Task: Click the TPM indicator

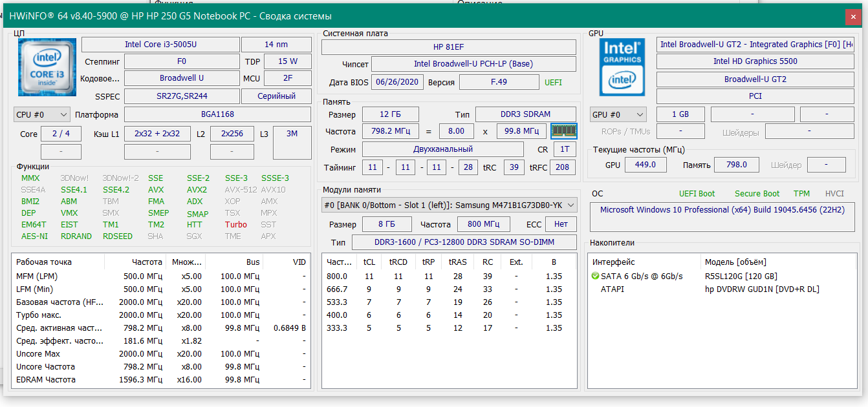Action: tap(801, 194)
